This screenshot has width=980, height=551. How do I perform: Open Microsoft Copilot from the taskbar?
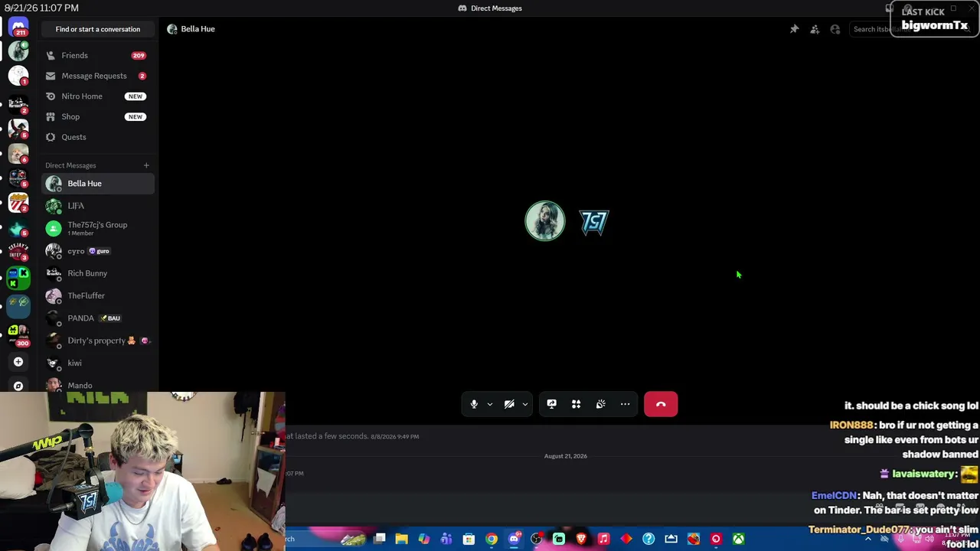coord(423,540)
